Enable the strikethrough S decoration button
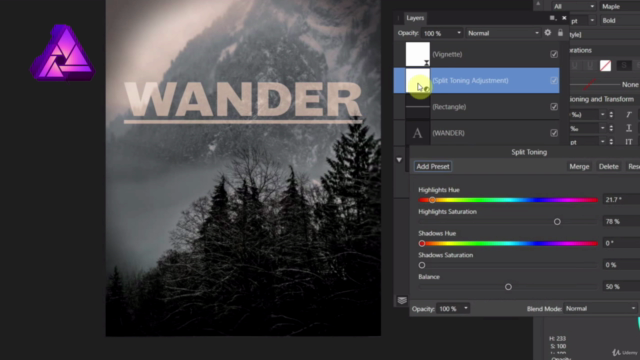Screen dimensions: 640x360 click(624, 65)
